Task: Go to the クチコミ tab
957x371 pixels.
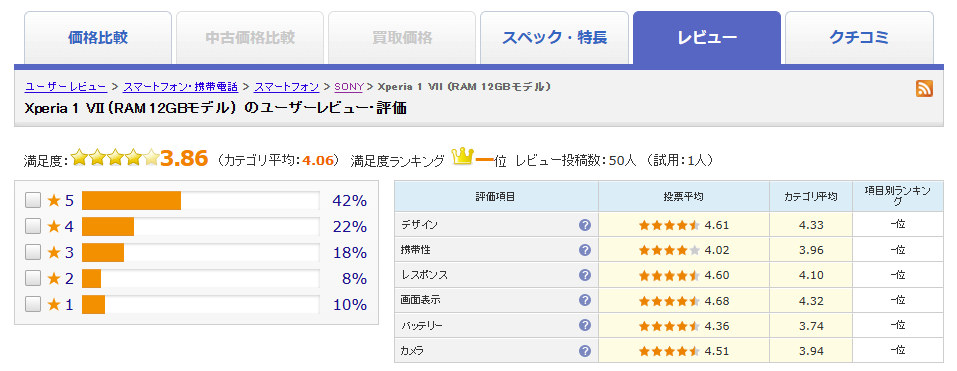Action: coord(859,38)
